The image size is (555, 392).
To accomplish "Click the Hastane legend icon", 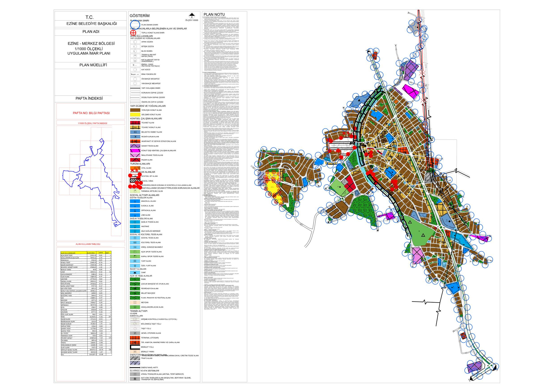I will coord(135,227).
